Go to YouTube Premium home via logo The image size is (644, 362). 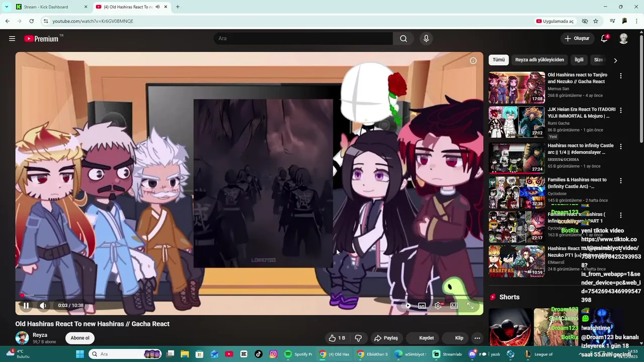(x=43, y=39)
